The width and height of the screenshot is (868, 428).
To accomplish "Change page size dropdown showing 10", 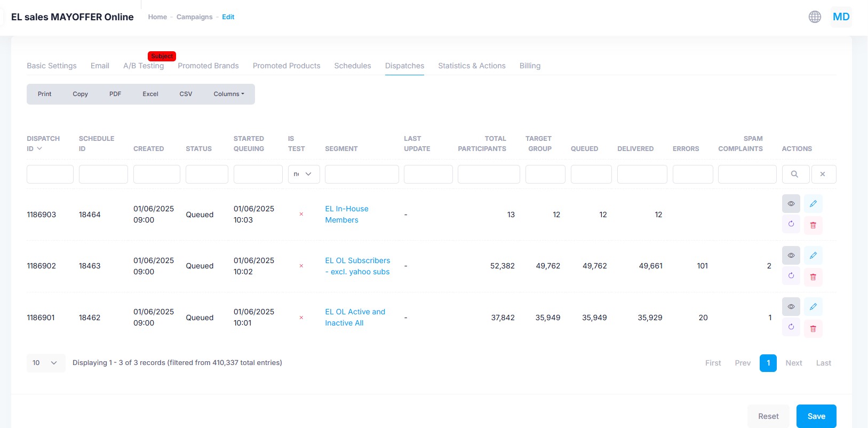I will tap(46, 363).
